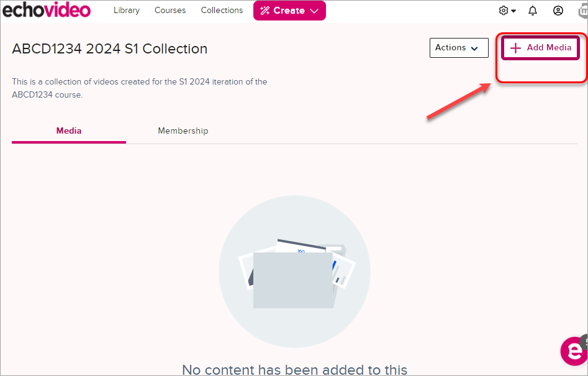This screenshot has height=376, width=588.
Task: Open Collections from the navigation bar
Action: tap(222, 11)
